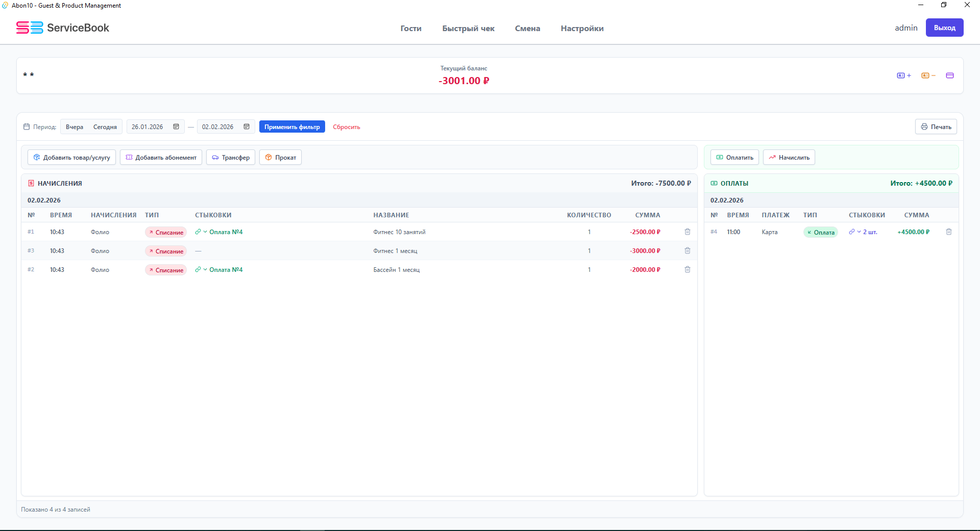Screen dimensions: 980x531
Task: Click the -3000.00 ₽ amount
Action: pos(645,250)
